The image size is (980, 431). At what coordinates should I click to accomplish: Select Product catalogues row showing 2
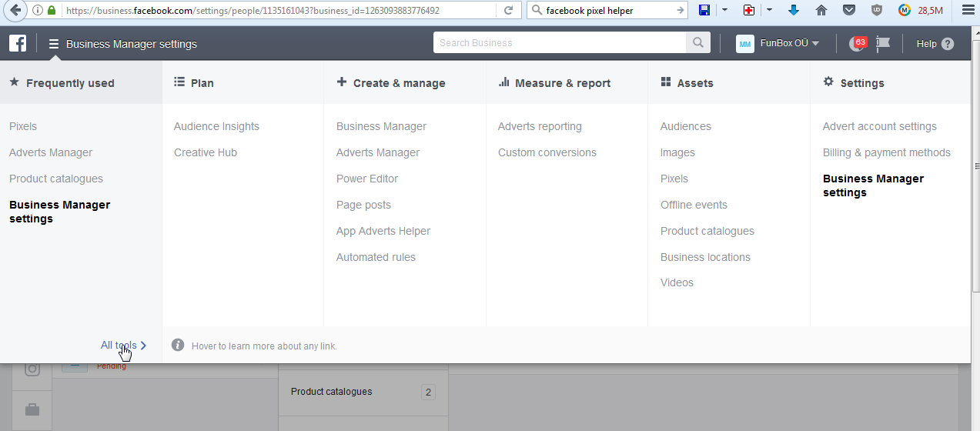click(x=362, y=392)
